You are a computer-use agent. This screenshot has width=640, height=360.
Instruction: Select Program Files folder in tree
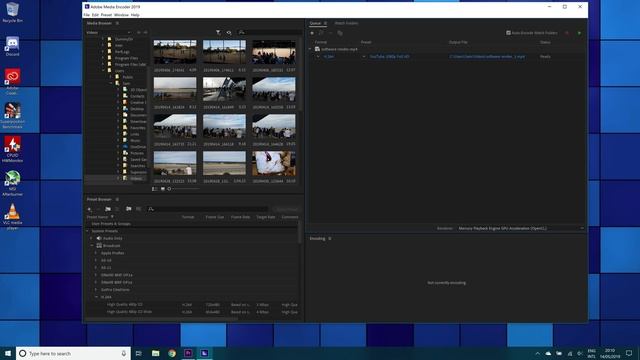click(x=126, y=58)
